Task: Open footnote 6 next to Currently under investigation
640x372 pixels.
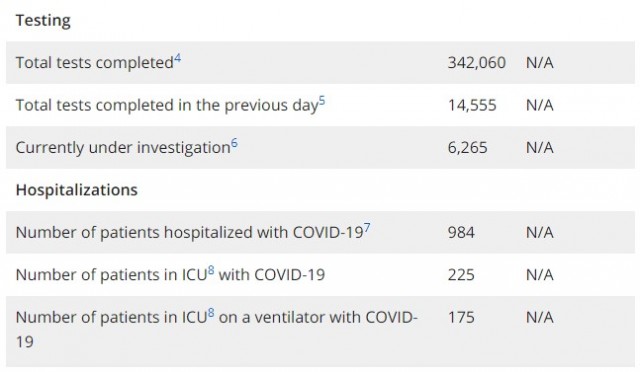Action: point(234,143)
